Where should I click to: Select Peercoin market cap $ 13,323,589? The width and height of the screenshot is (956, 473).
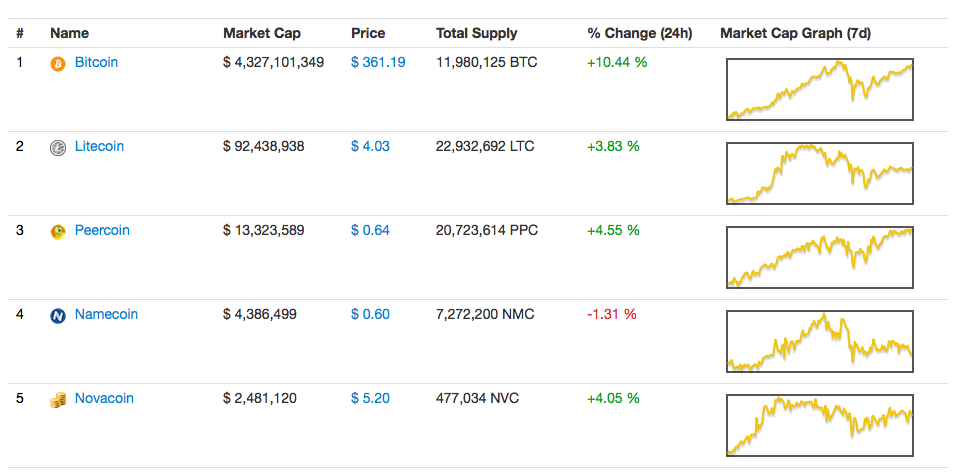pyautogui.click(x=263, y=230)
